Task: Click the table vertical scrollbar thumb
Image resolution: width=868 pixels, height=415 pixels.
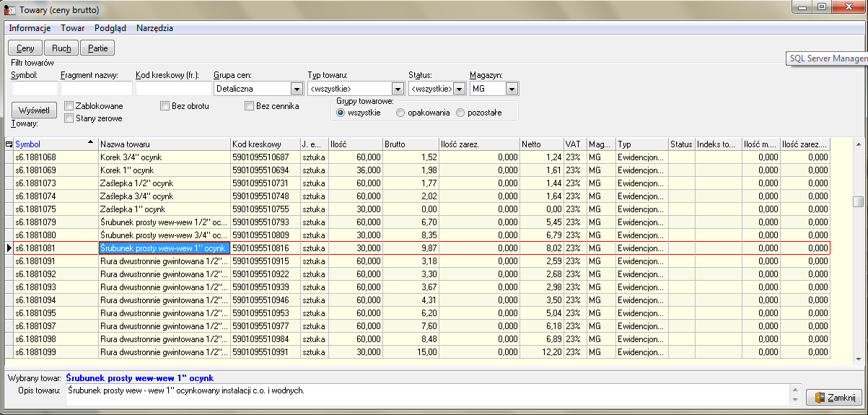Action: [x=858, y=201]
